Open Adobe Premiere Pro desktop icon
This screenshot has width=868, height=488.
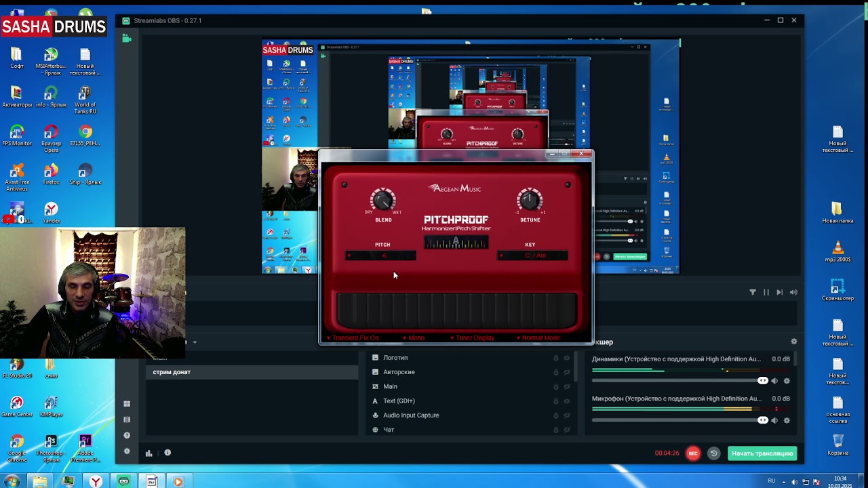[85, 449]
